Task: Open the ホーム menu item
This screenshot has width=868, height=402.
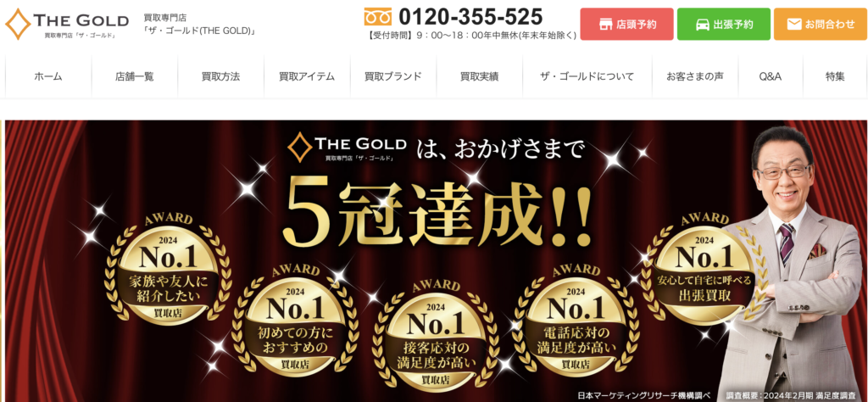Action: tap(48, 77)
